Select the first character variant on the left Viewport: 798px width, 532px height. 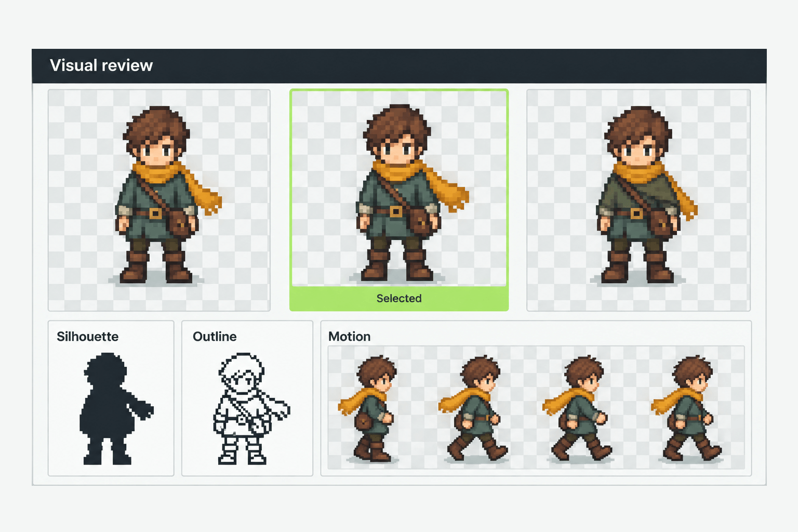point(159,200)
